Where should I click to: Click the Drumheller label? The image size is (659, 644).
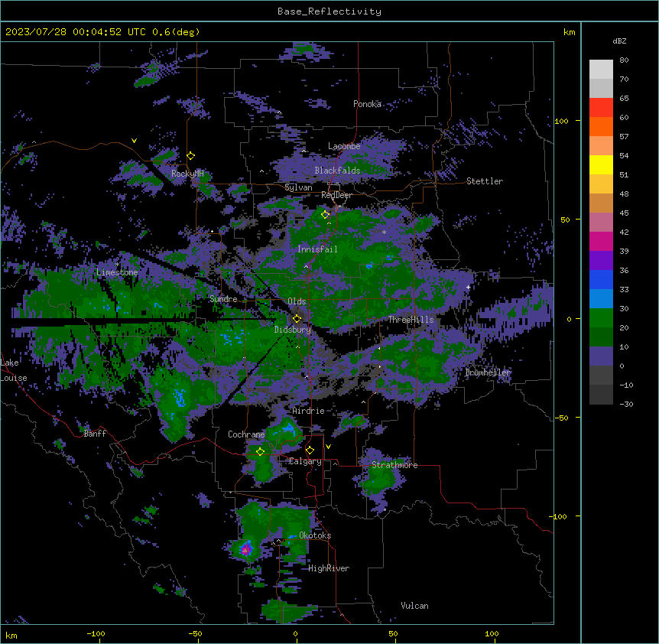coord(488,372)
